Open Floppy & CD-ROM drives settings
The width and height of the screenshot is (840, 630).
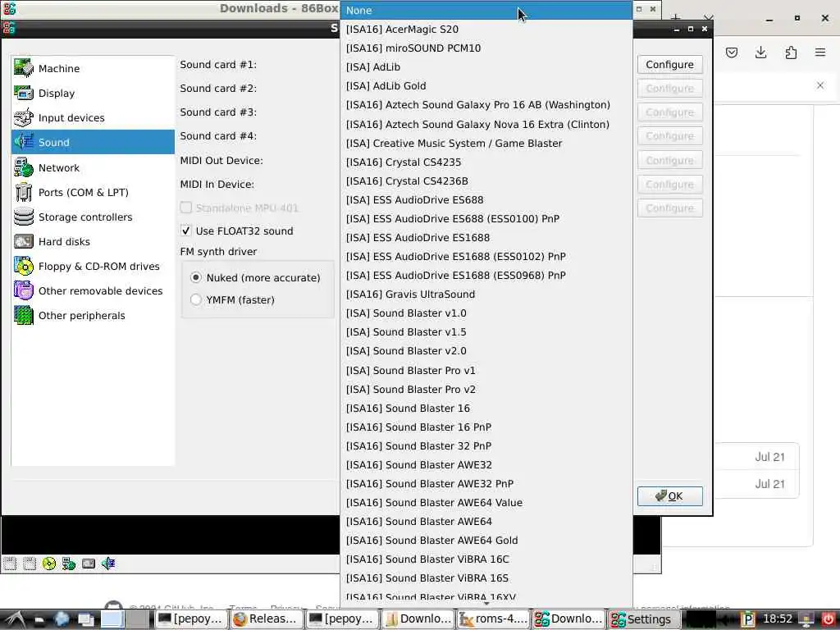coord(93,267)
